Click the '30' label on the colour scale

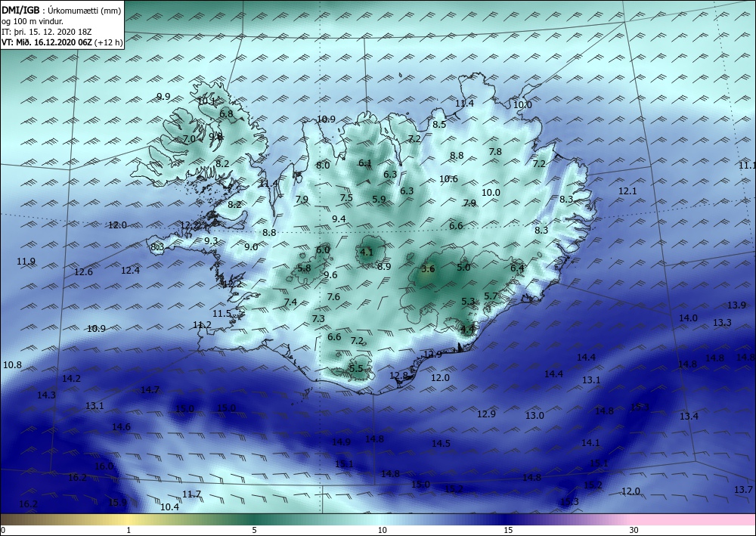coord(634,530)
